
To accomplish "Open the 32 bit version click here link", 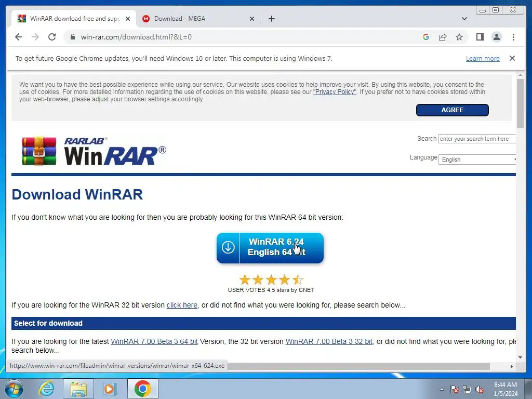I will click(x=182, y=305).
